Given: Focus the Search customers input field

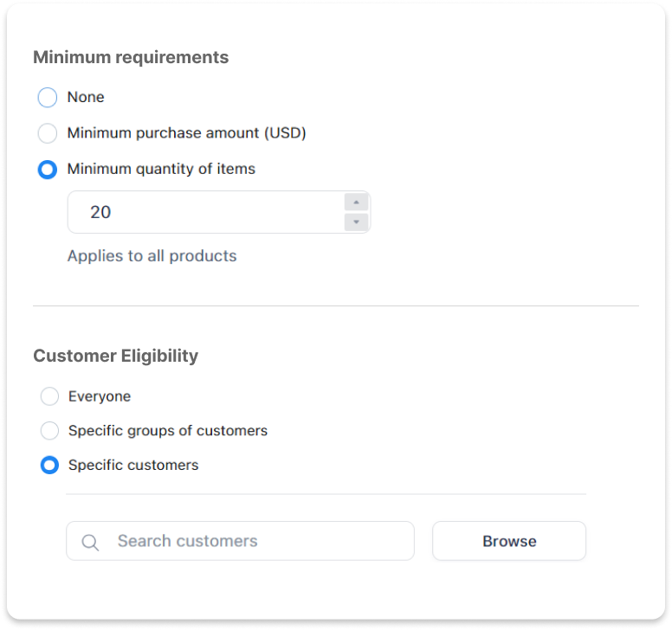Looking at the screenshot, I should click(240, 541).
